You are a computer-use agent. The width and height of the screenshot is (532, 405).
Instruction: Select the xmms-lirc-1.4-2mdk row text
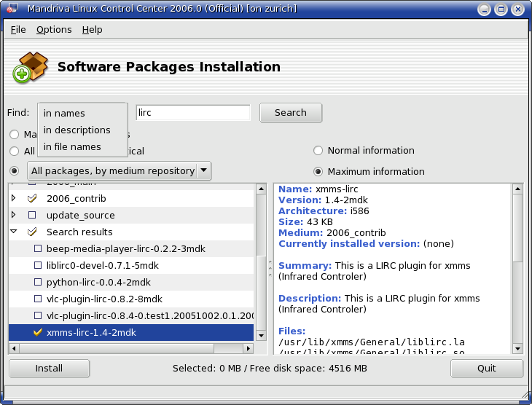91,333
